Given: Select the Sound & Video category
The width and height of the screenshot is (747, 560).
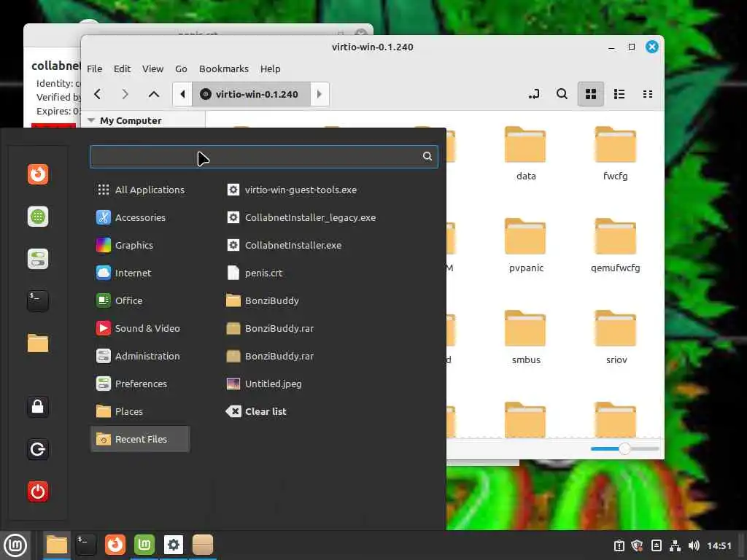Looking at the screenshot, I should coord(140,329).
